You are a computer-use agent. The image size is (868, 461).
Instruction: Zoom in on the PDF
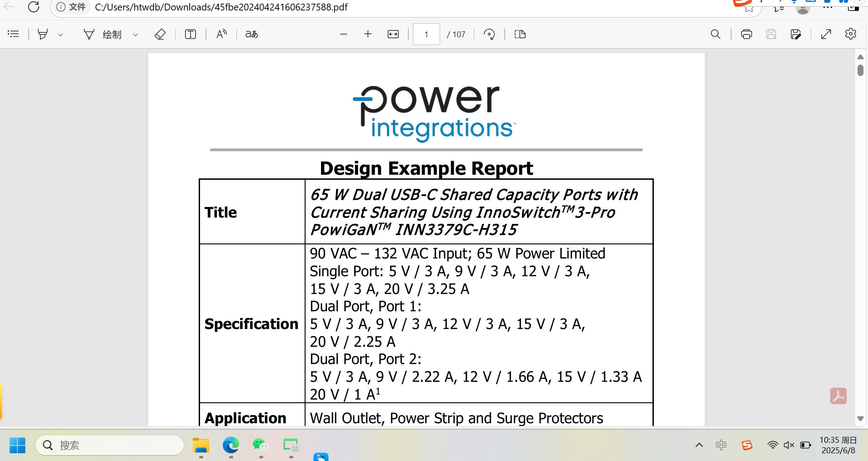coord(368,34)
